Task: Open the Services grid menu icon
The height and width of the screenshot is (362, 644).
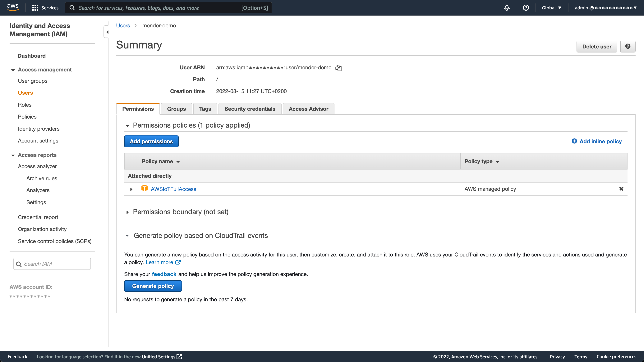Action: coord(35,8)
